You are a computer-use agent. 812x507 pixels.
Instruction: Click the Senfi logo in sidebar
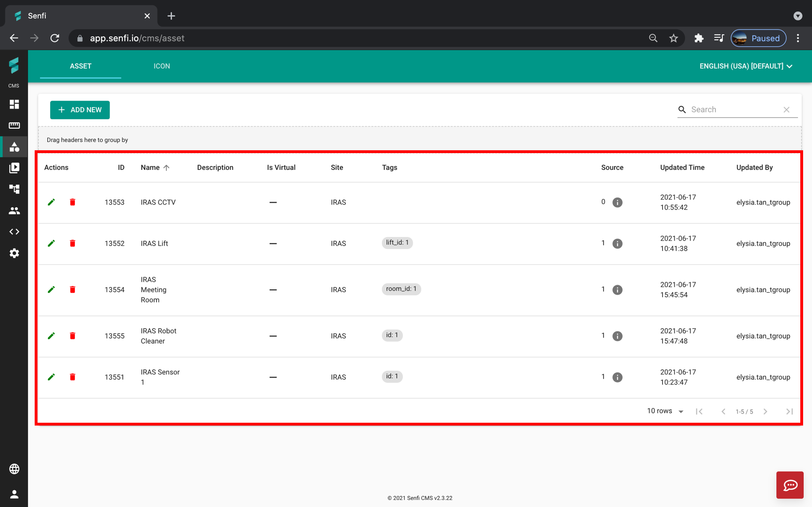[x=14, y=66]
